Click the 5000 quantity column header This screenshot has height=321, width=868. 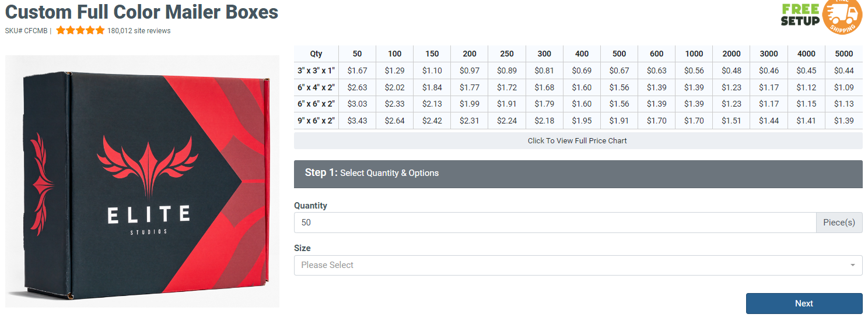point(843,54)
